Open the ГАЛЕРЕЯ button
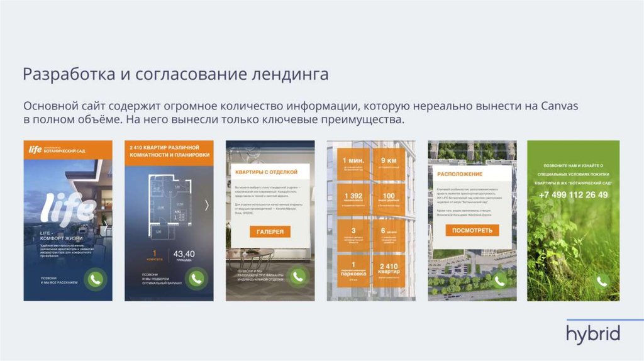This screenshot has width=644, height=361. [x=270, y=231]
